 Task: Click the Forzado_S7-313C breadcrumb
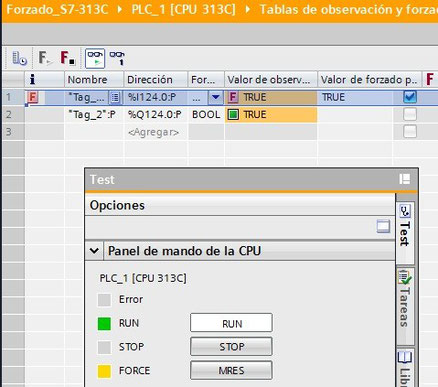coord(57,9)
